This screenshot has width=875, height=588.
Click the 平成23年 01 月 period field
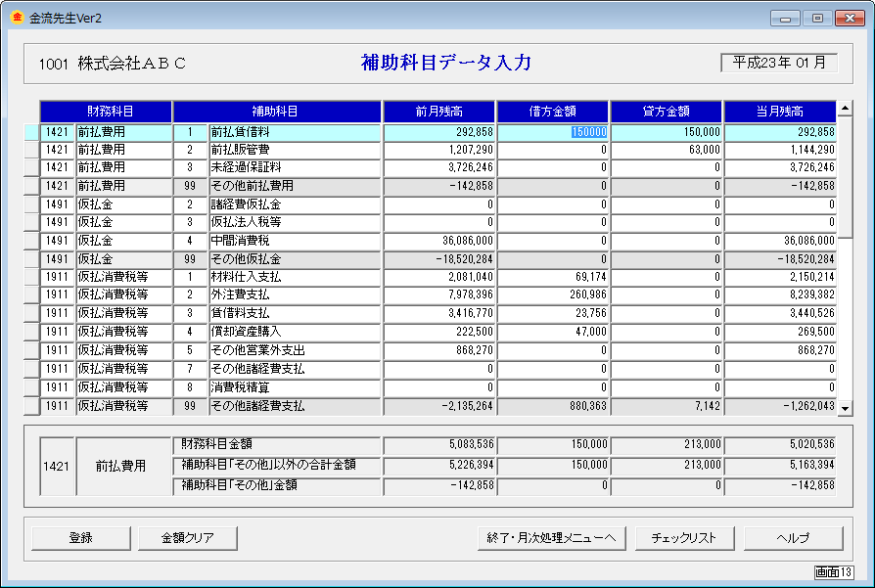coord(781,60)
